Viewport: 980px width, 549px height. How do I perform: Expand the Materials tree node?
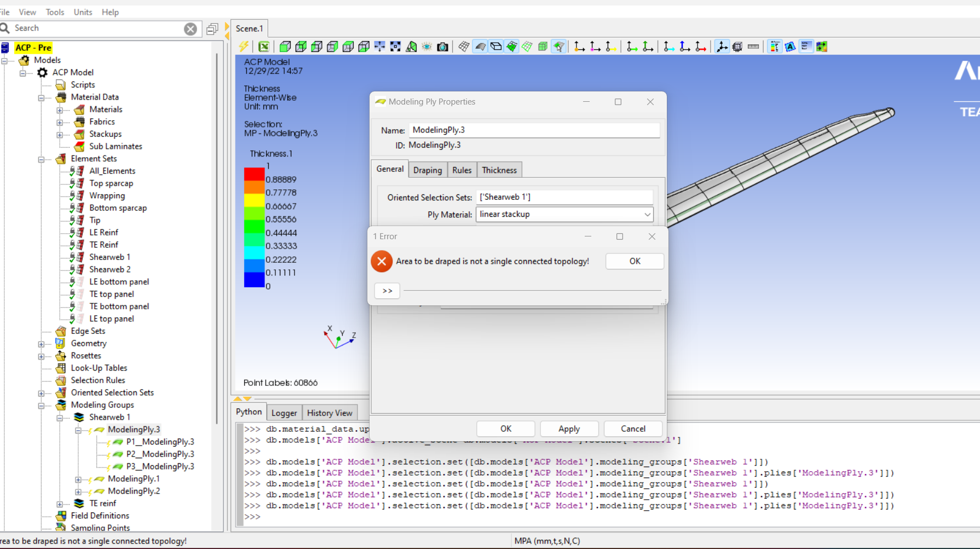[60, 109]
